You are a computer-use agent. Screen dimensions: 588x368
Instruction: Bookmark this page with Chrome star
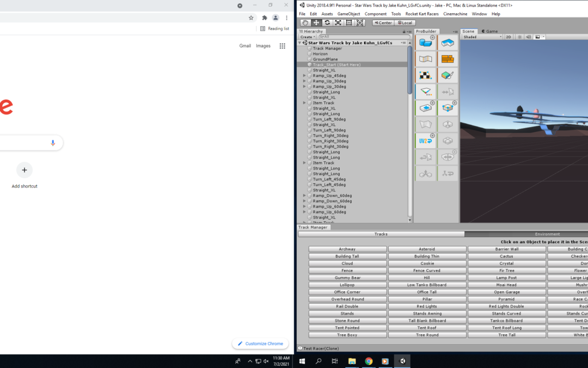coord(251,17)
